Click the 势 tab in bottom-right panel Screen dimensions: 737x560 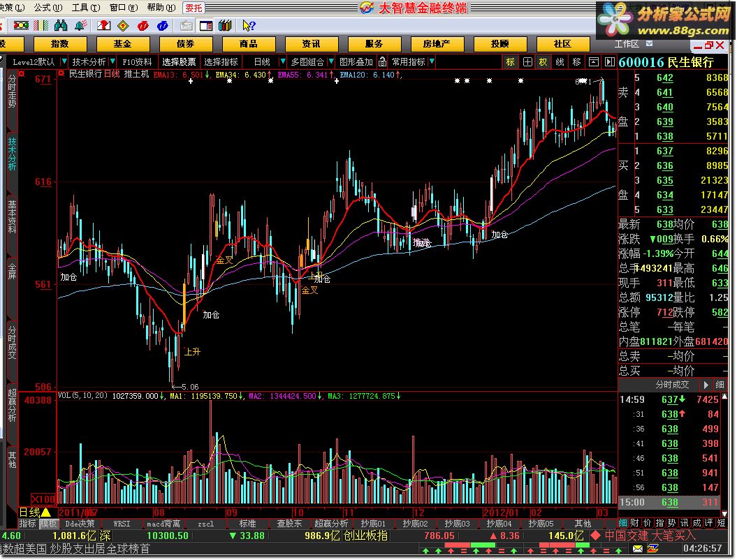pos(671,523)
